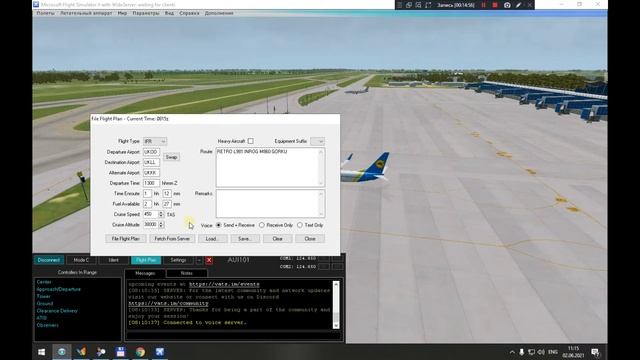Open Windows notification center

(595, 352)
